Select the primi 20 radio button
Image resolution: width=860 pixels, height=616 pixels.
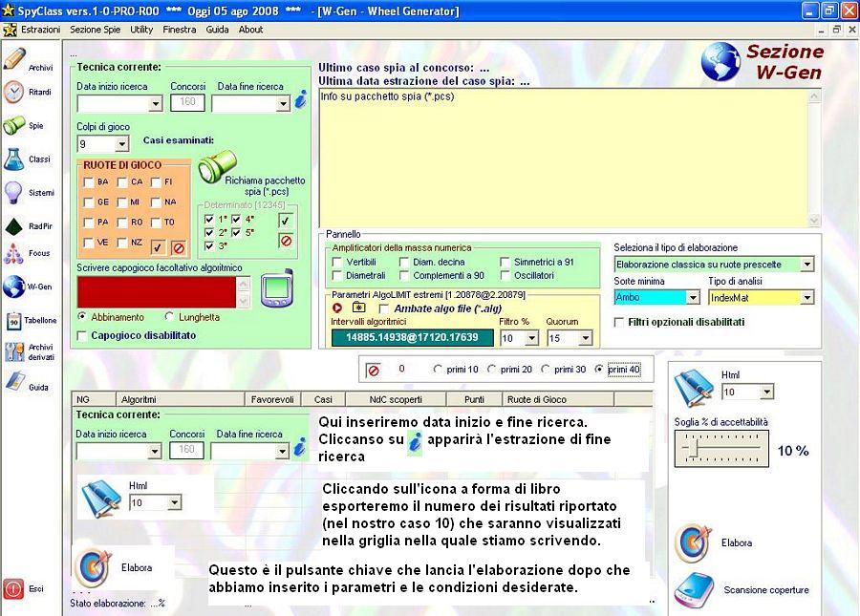492,369
